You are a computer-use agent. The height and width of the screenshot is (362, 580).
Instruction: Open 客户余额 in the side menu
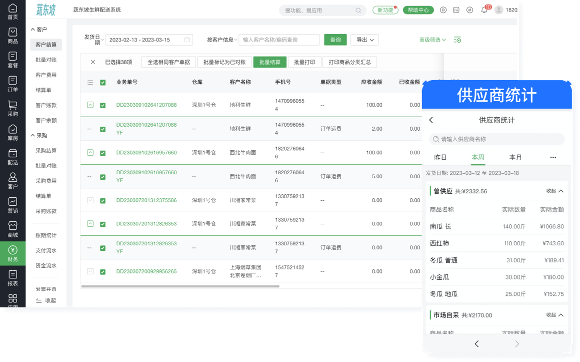pyautogui.click(x=46, y=120)
